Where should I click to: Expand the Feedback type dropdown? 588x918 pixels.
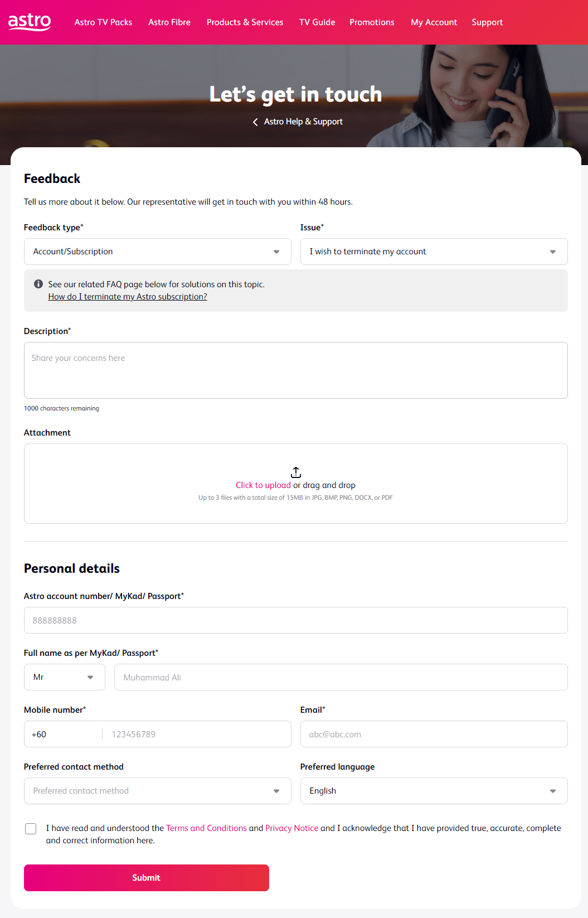point(157,252)
